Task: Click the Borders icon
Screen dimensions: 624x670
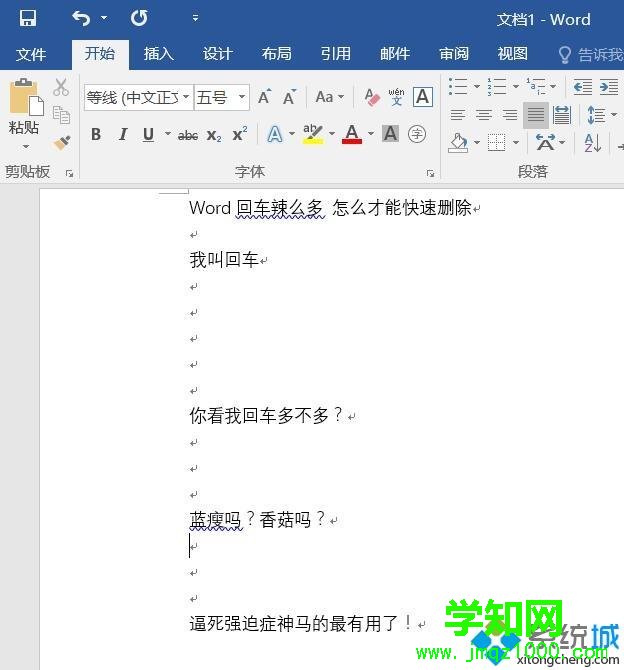Action: coord(497,142)
